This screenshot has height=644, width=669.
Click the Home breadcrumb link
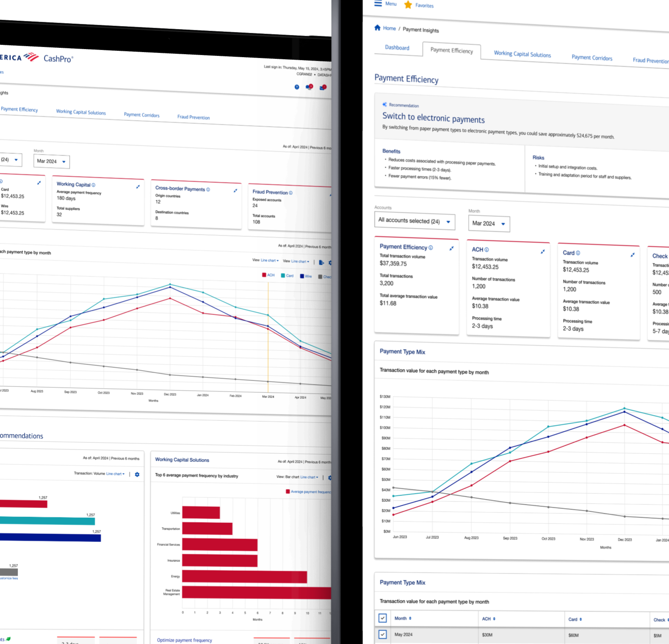389,28
